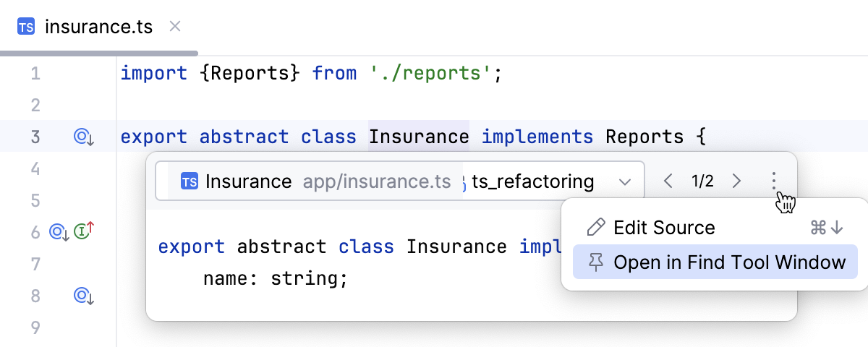
Task: Select the Edit Source menu item
Action: coord(664,228)
